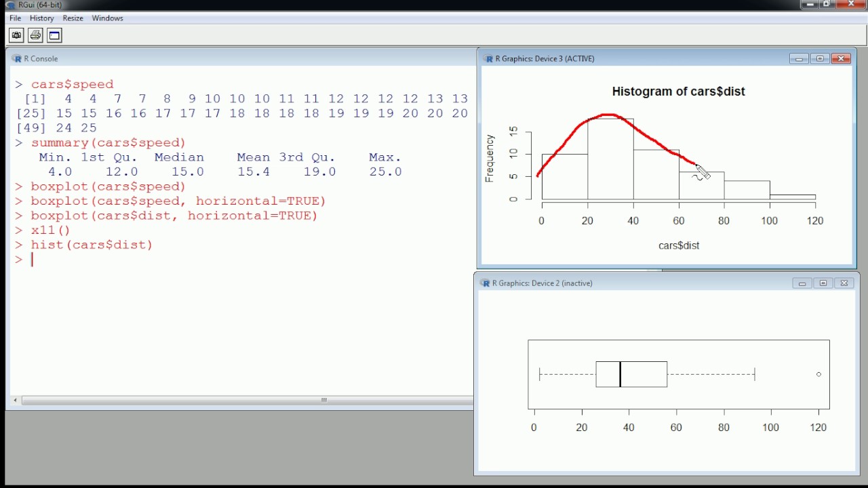868x488 pixels.
Task: Minimize the Device 3 (ACTIVE) graphics window
Action: click(x=799, y=59)
